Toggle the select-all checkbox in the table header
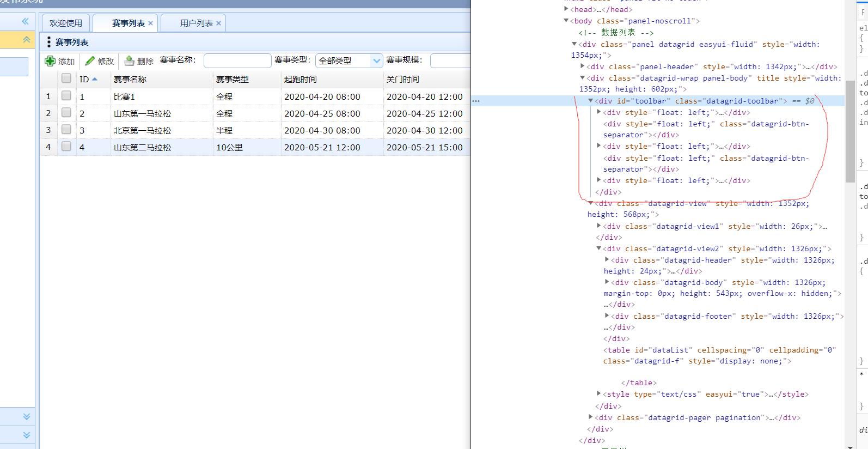Image resolution: width=868 pixels, height=449 pixels. tap(66, 78)
